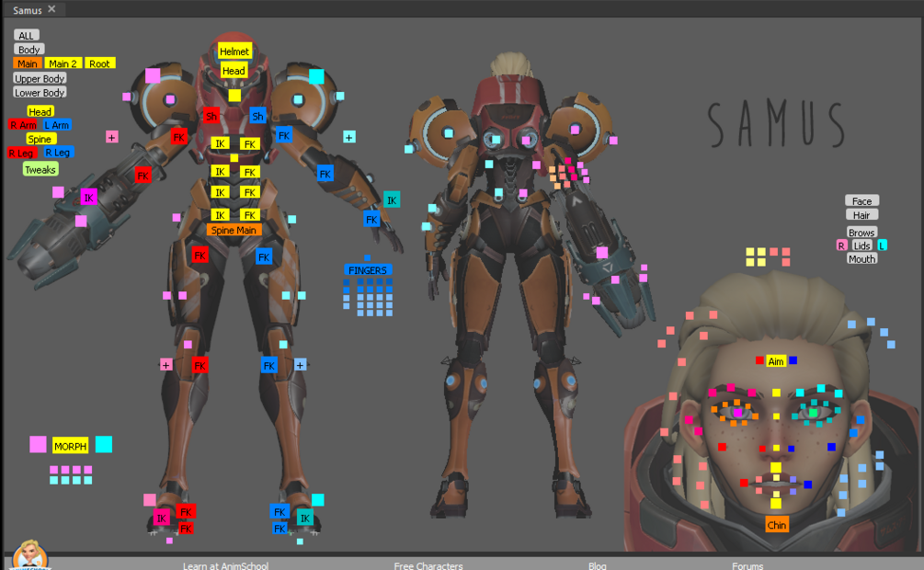Viewport: 924px width, 570px height.
Task: Select the L Arm group button
Action: [57, 125]
